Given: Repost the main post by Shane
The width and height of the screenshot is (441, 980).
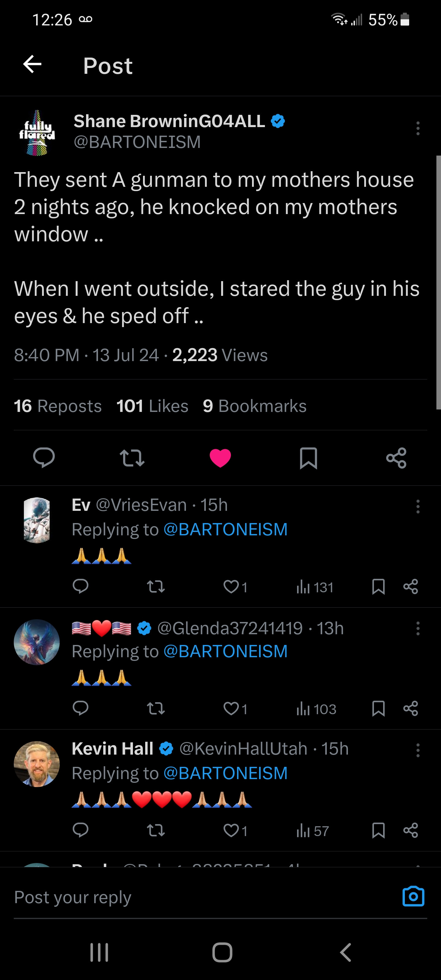Looking at the screenshot, I should pos(132,458).
